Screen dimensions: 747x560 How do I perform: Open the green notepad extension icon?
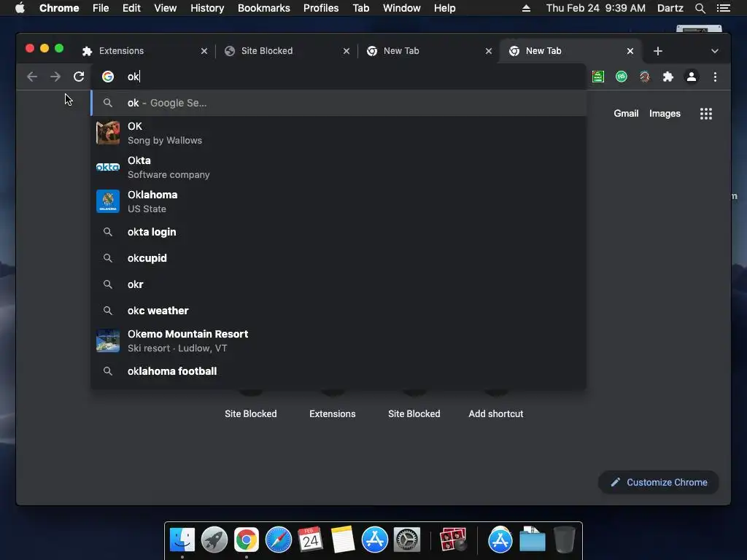(598, 77)
